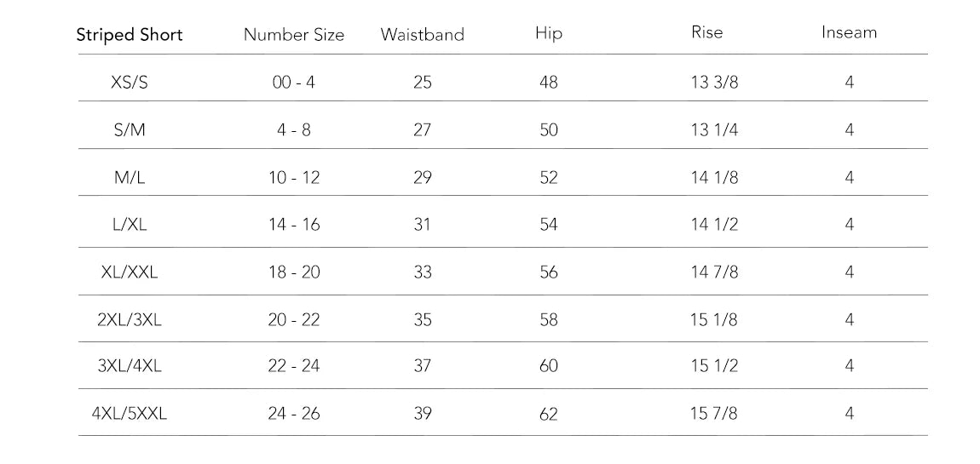Viewport: 980px width, 464px height.
Task: Select the S/M size row label
Action: pos(130,130)
